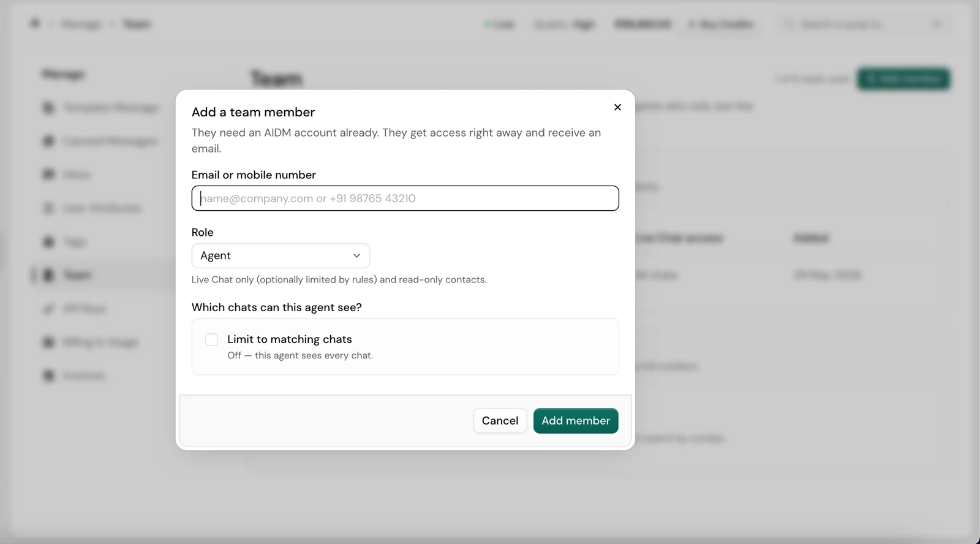Image resolution: width=980 pixels, height=544 pixels.
Task: Confirm with the dialog's Add member button
Action: coord(576,421)
